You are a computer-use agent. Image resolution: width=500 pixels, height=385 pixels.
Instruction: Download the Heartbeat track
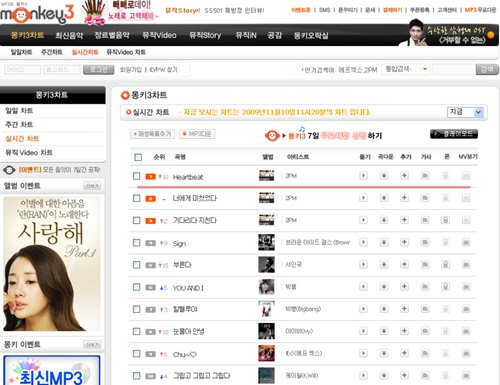tap(384, 176)
